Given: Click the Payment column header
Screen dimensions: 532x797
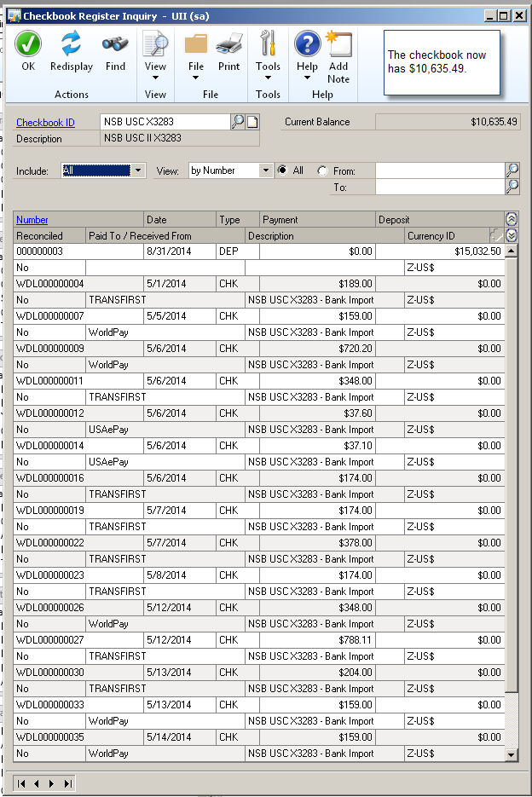Looking at the screenshot, I should click(x=317, y=220).
